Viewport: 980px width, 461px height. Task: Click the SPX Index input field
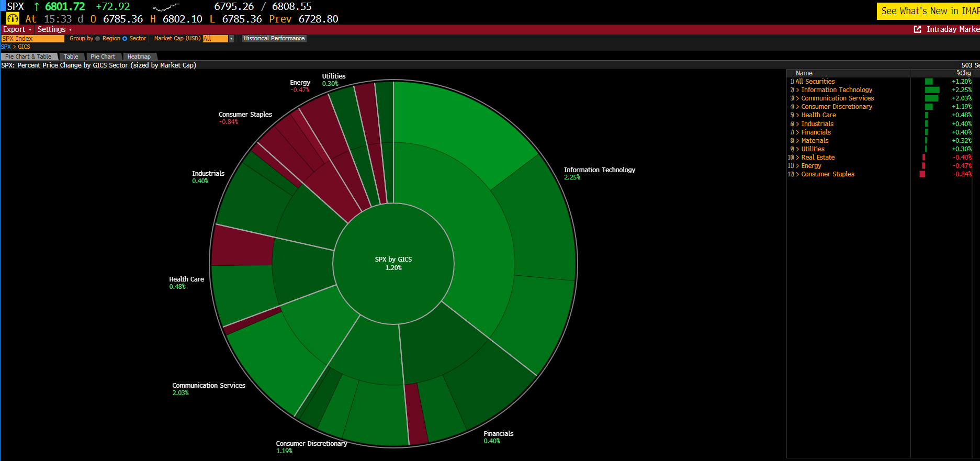point(32,39)
